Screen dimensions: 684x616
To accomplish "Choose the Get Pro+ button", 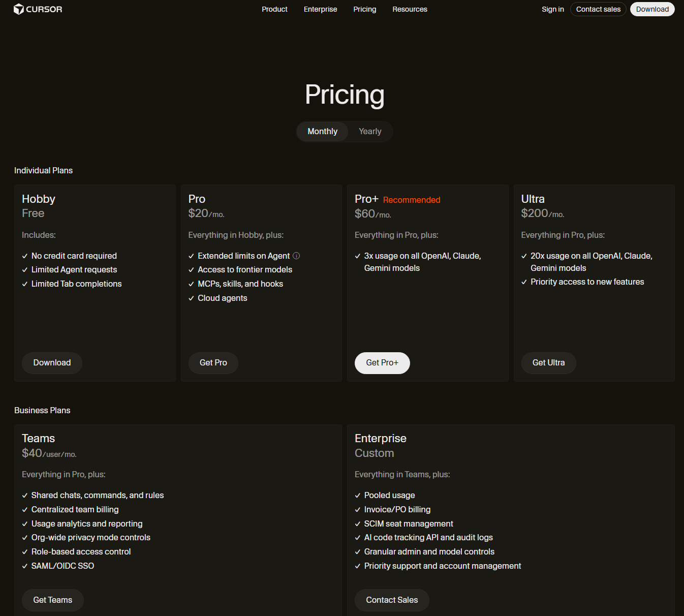I will click(382, 363).
